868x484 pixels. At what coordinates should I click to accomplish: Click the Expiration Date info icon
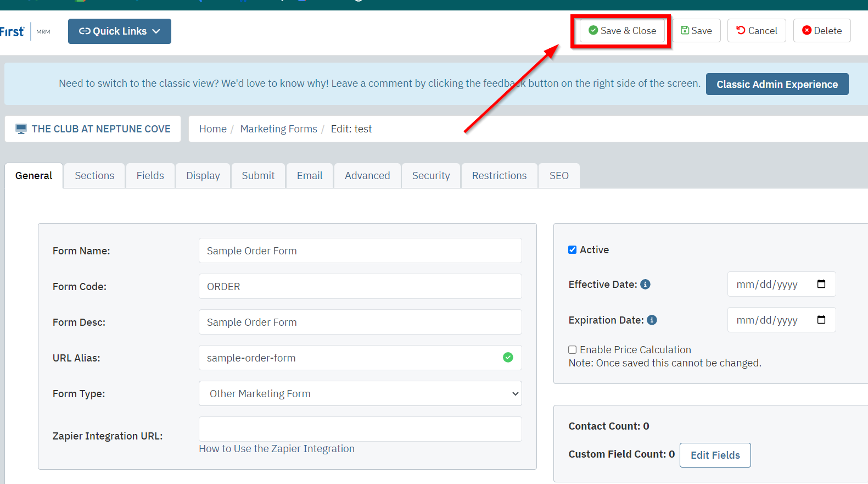pos(652,320)
